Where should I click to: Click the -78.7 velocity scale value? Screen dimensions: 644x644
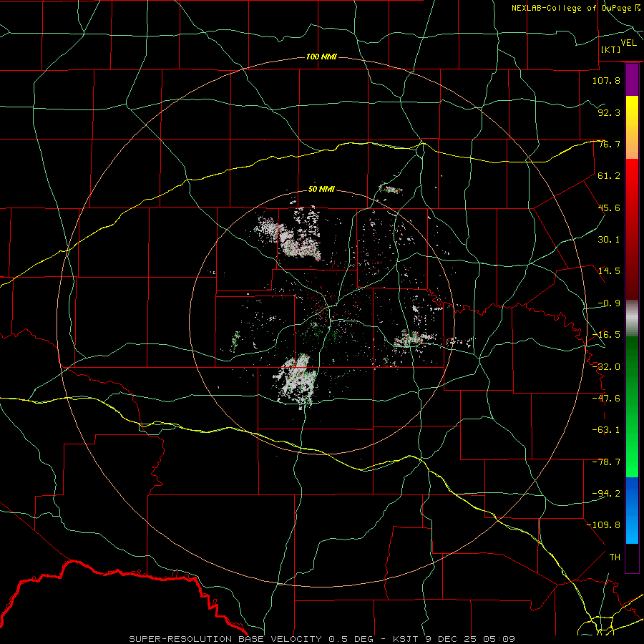point(606,462)
